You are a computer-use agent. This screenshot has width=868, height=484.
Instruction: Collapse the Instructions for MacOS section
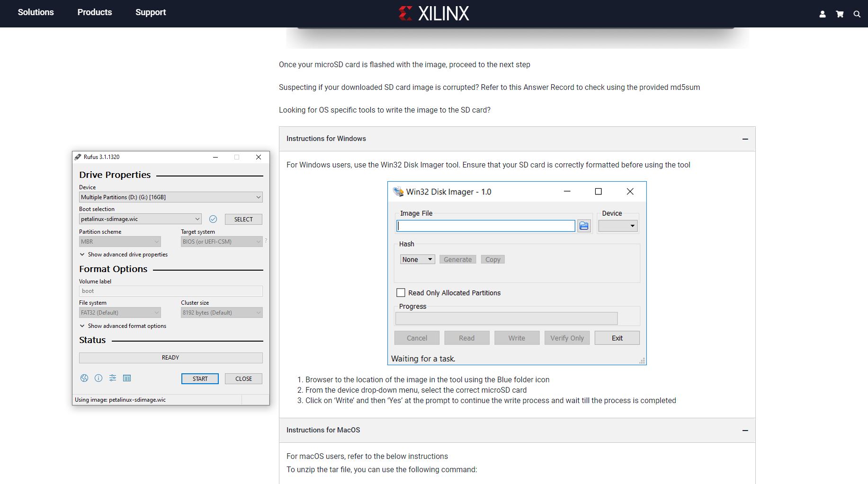coord(745,431)
